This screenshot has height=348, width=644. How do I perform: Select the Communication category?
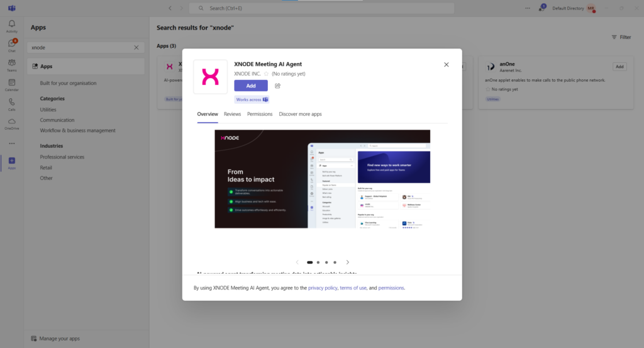point(57,120)
